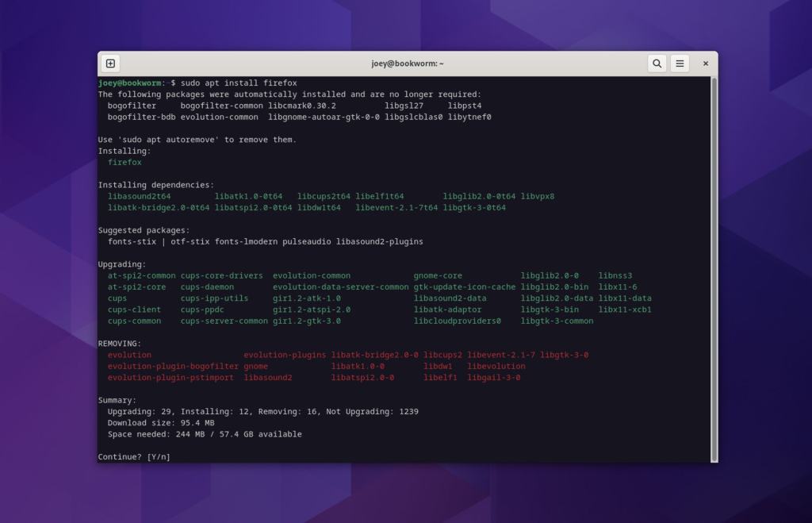This screenshot has height=523, width=812.
Task: Click the command 'sudo apt install firefox'
Action: (239, 83)
